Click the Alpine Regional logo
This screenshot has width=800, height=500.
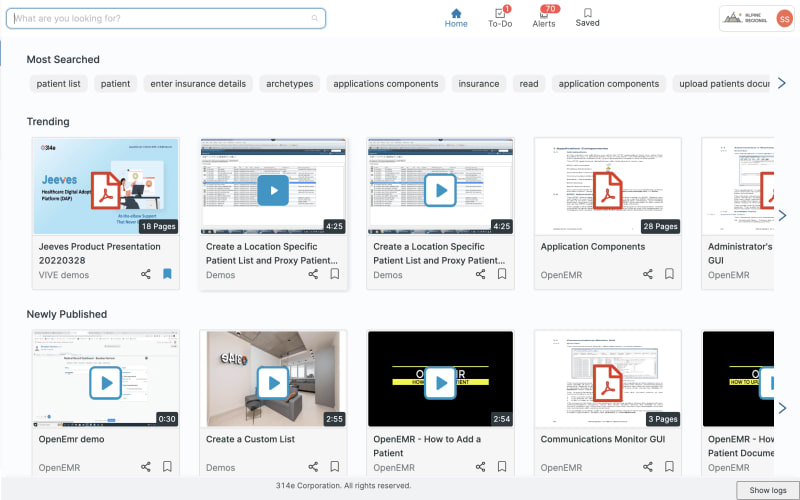(745, 18)
